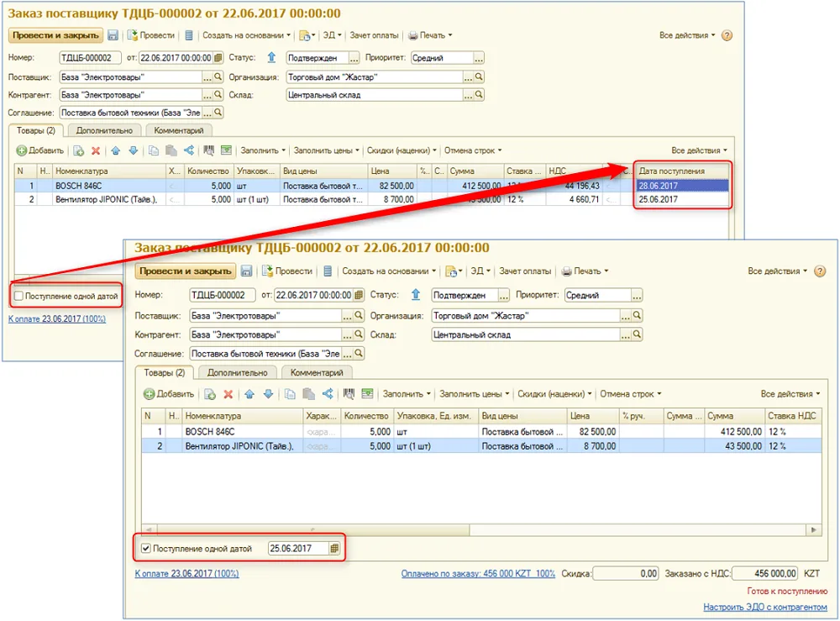The image size is (840, 621).
Task: Select the "28.06.2017" receipt date cell
Action: tap(682, 186)
